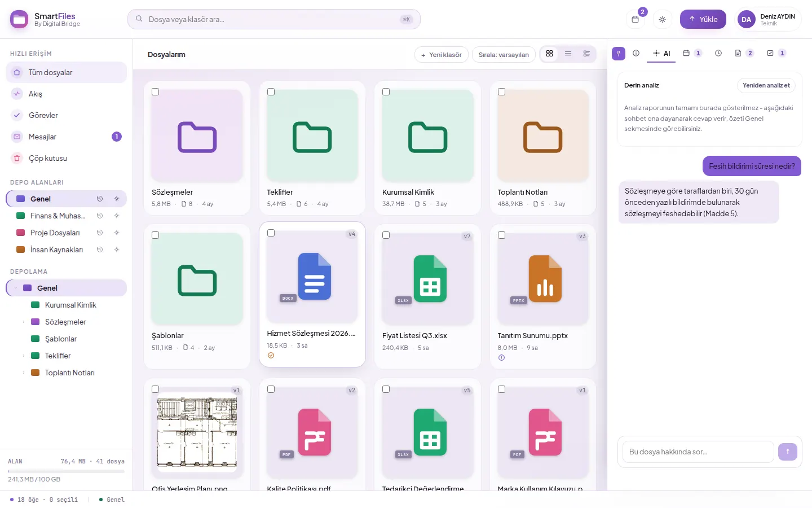Check the Teklifler folder checkbox
The width and height of the screenshot is (812, 508).
(271, 92)
